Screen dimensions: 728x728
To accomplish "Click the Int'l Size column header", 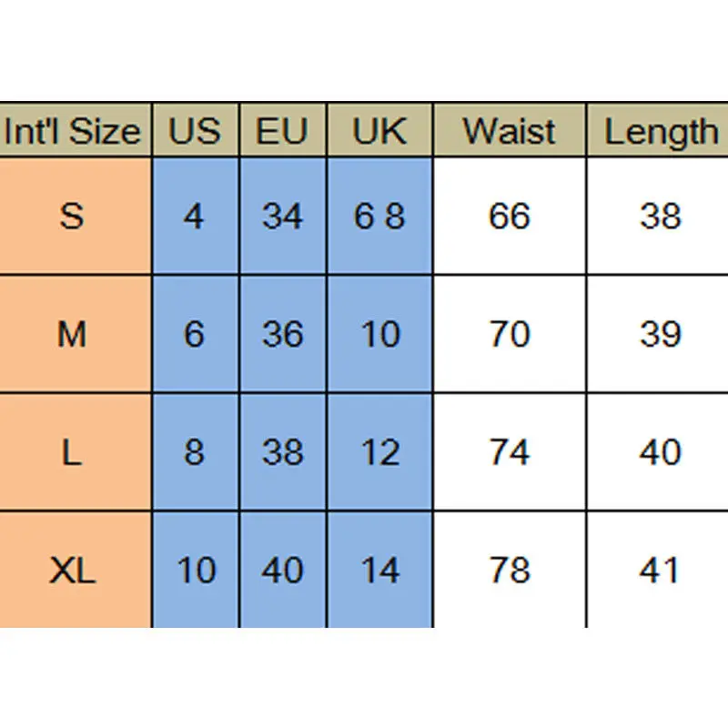I will [x=75, y=130].
